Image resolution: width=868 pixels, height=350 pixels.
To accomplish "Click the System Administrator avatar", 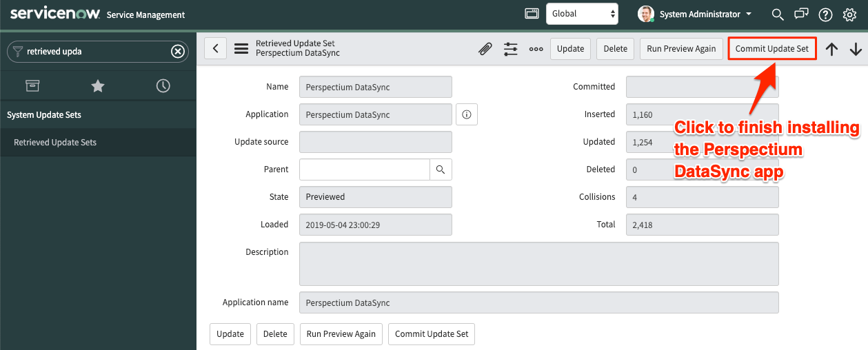I will pos(646,14).
